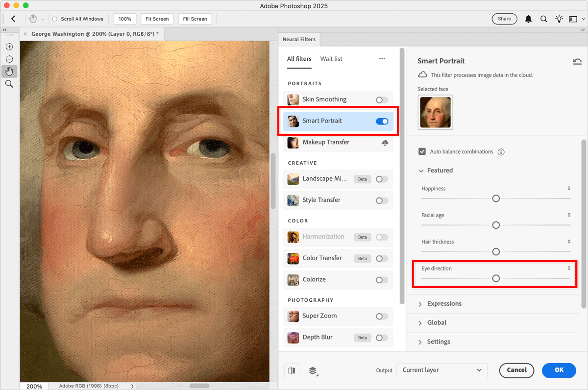
Task: Click the canvas vertical scrollbar
Action: pos(273,181)
